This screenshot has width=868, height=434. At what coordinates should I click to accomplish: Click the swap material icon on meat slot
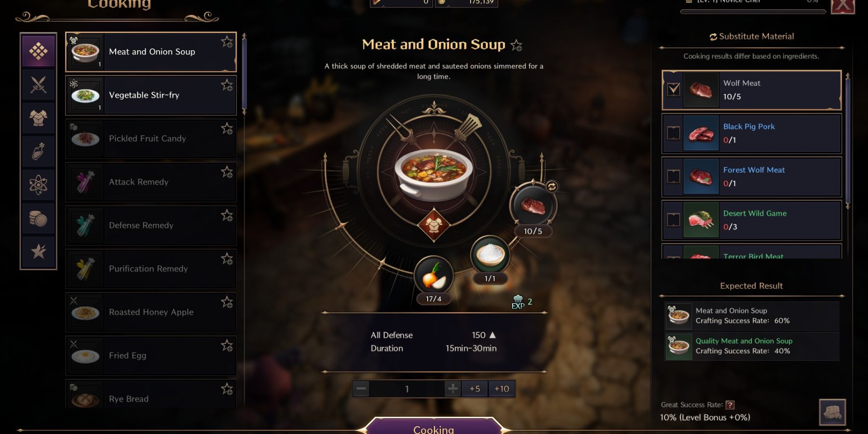[x=552, y=187]
